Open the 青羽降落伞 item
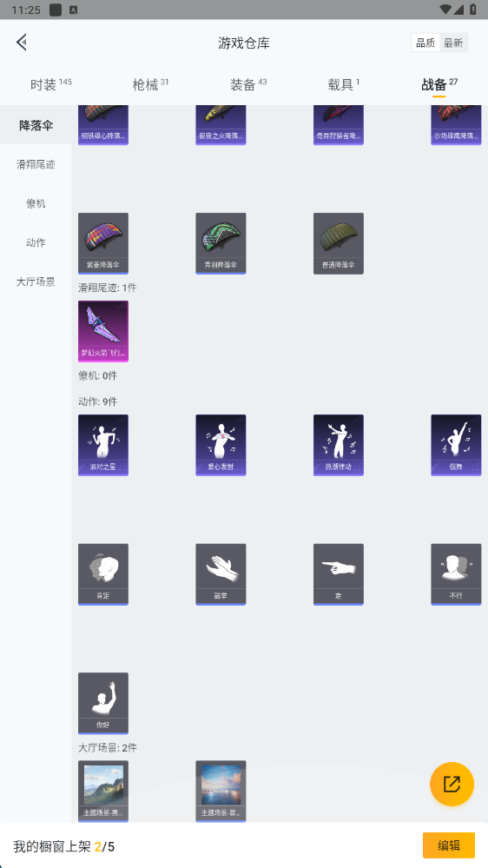Screen dimensions: 488x868 coord(221,243)
